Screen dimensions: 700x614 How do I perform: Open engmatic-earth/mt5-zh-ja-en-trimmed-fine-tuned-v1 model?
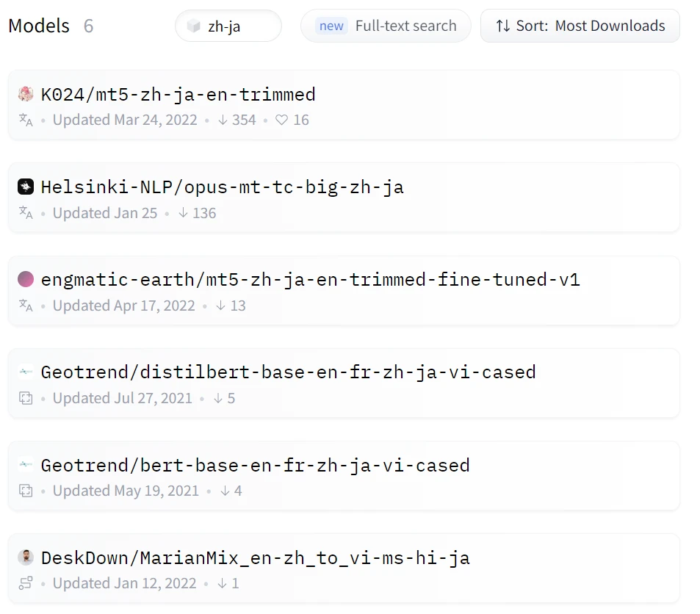coord(311,279)
